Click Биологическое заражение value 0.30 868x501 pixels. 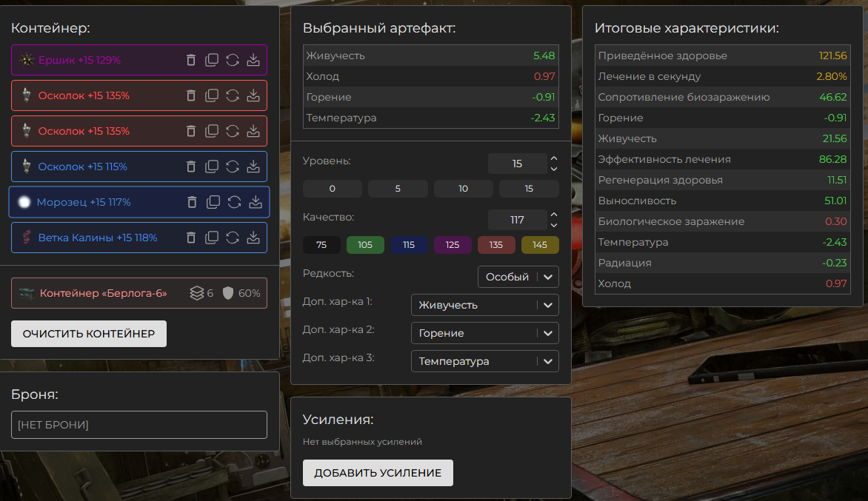pyautogui.click(x=836, y=222)
